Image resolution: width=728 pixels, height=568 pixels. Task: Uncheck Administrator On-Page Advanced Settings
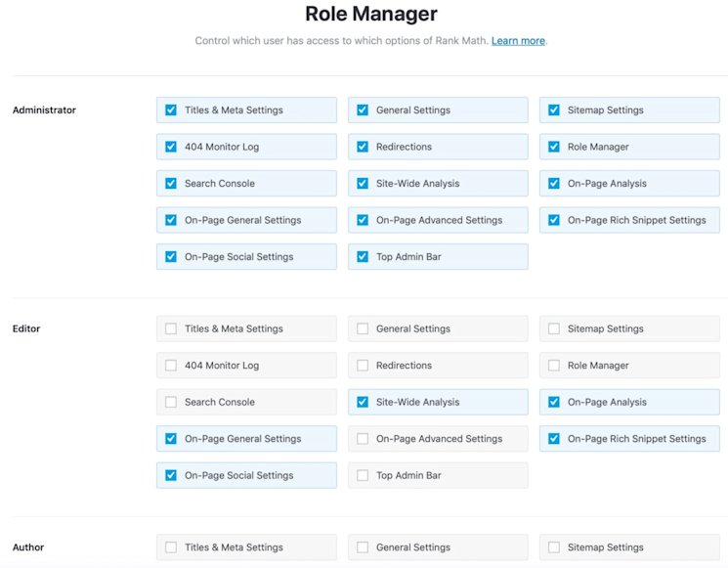point(363,220)
